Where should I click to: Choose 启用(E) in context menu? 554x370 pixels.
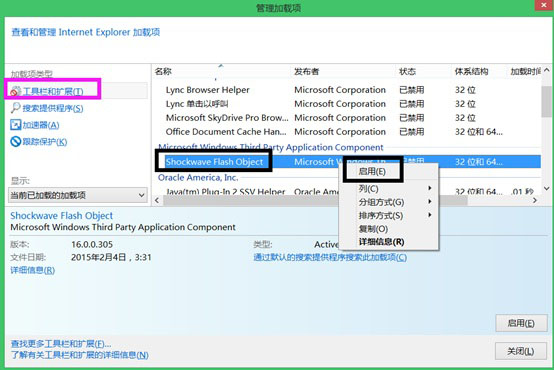[372, 172]
